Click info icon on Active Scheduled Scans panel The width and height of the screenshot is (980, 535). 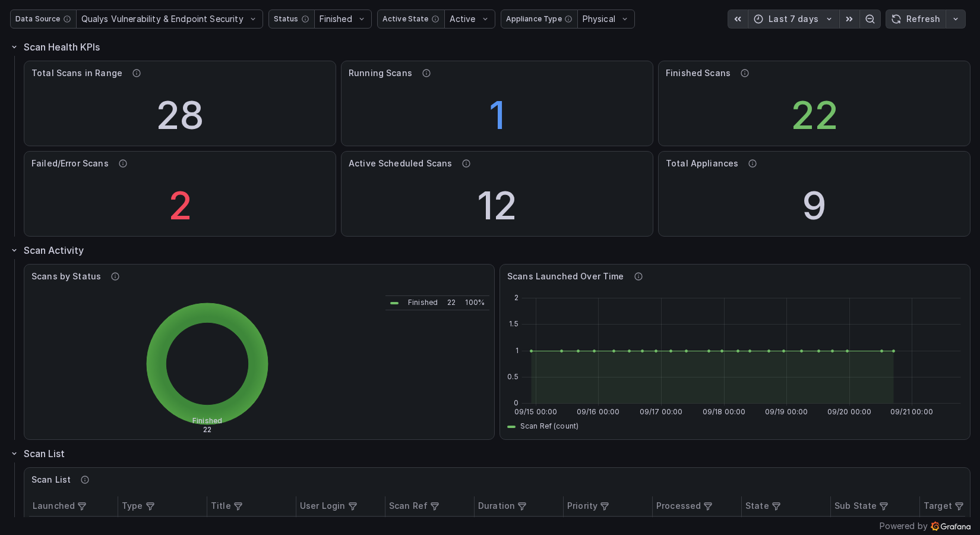(466, 163)
